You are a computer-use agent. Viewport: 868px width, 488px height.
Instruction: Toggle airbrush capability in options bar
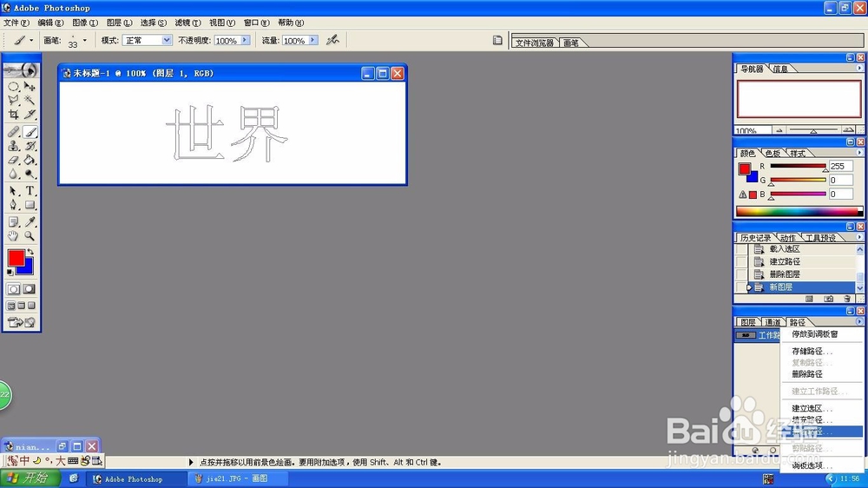(x=332, y=40)
